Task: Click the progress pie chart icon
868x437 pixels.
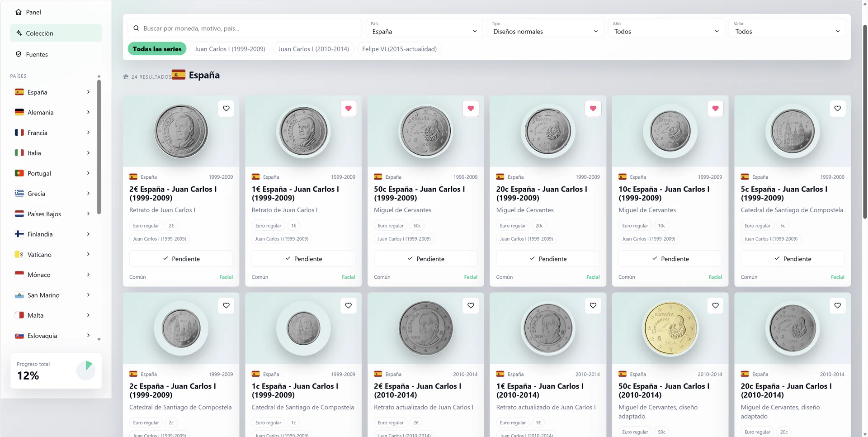Action: pyautogui.click(x=85, y=370)
